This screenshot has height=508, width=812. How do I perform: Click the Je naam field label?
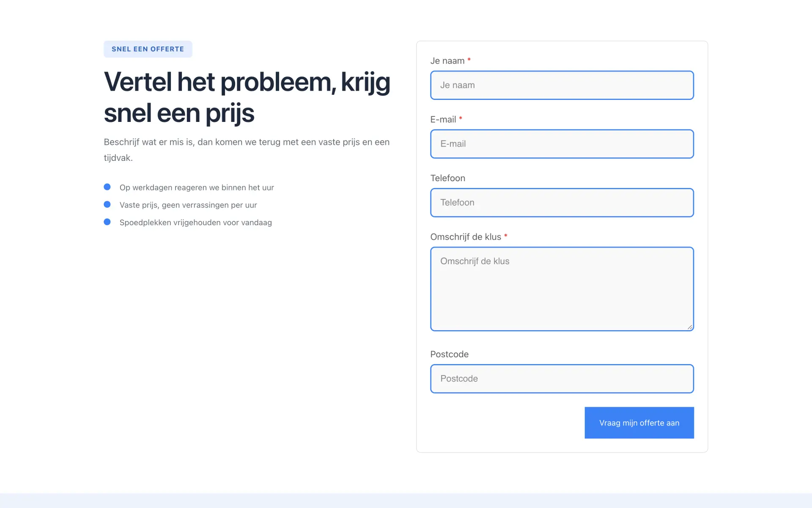(447, 61)
